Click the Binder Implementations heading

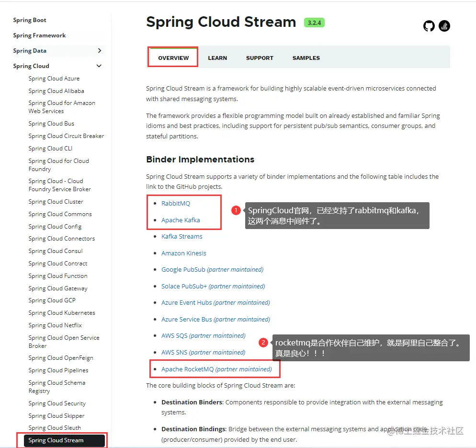(200, 160)
